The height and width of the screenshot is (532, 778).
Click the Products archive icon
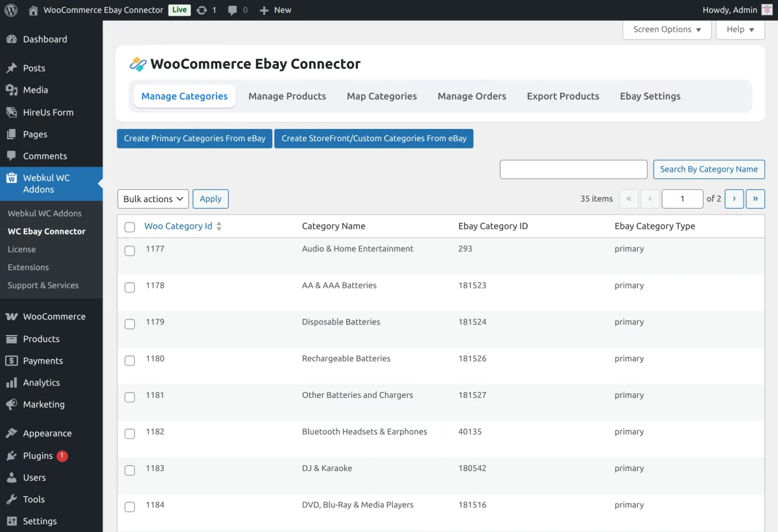pos(12,339)
